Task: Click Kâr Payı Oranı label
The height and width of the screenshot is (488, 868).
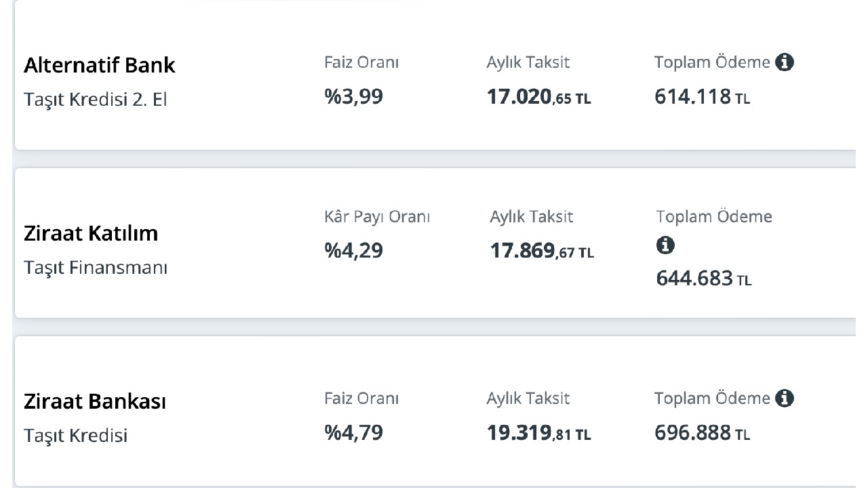Action: click(377, 218)
